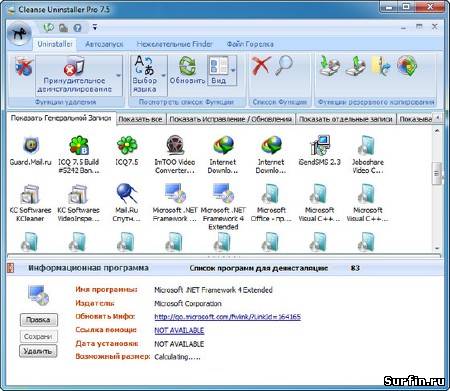Click the Удалить button

38,351
